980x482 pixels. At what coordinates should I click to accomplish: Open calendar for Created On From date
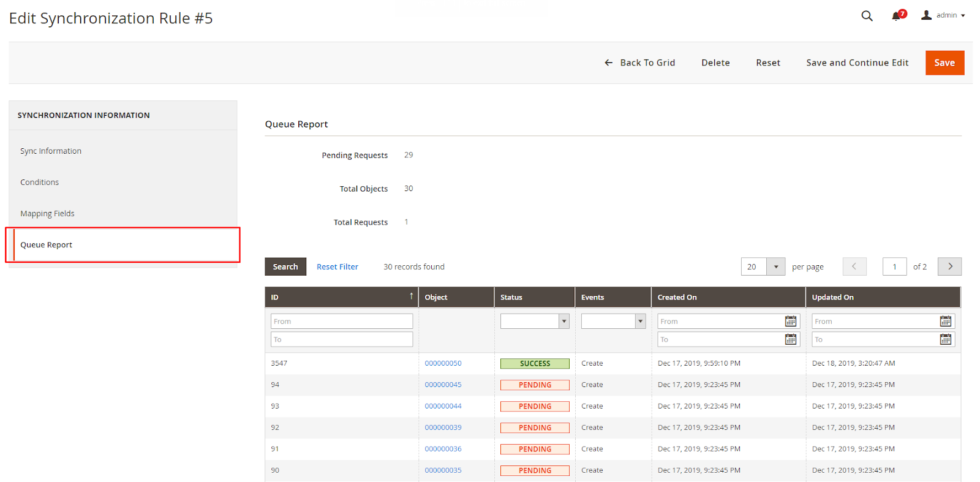click(x=791, y=322)
